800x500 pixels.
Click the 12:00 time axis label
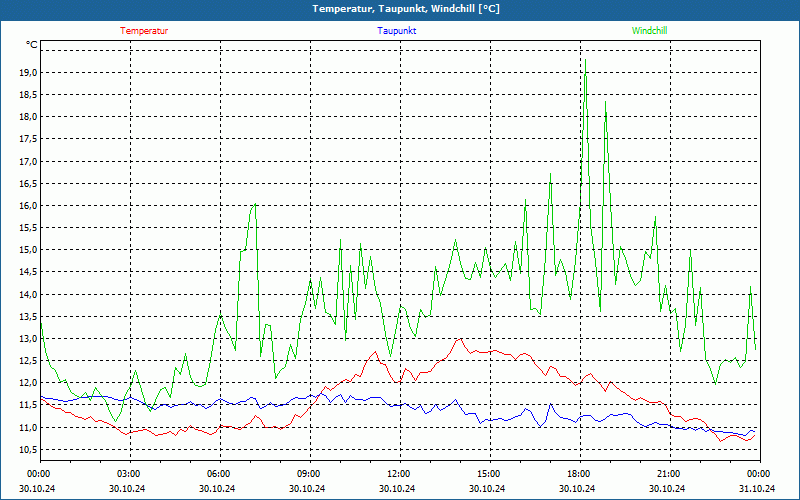point(398,474)
